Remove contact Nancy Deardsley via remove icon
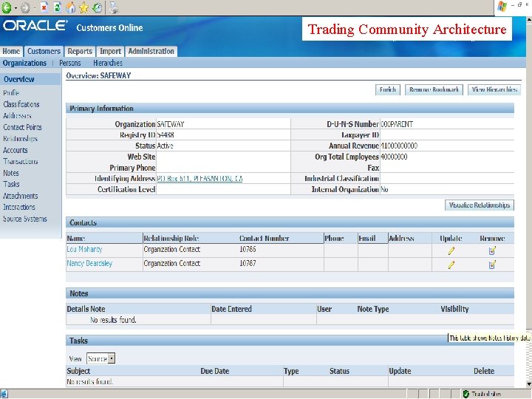The height and width of the screenshot is (399, 532). pyautogui.click(x=492, y=265)
